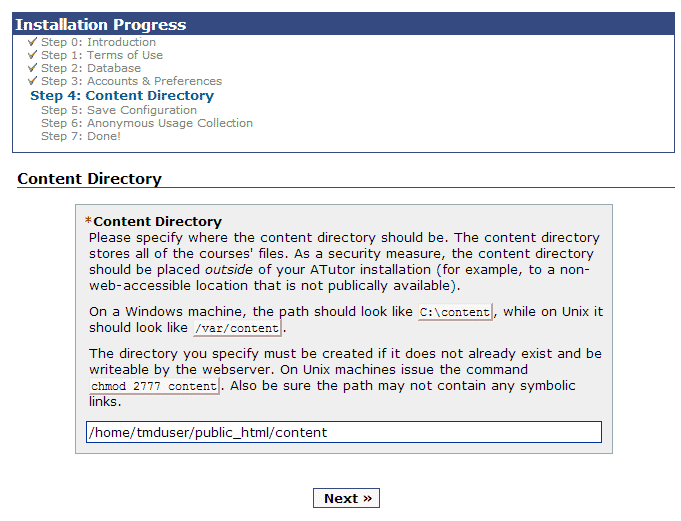The image size is (681, 521).
Task: Click the underlined Content Directory section heading
Action: [90, 179]
